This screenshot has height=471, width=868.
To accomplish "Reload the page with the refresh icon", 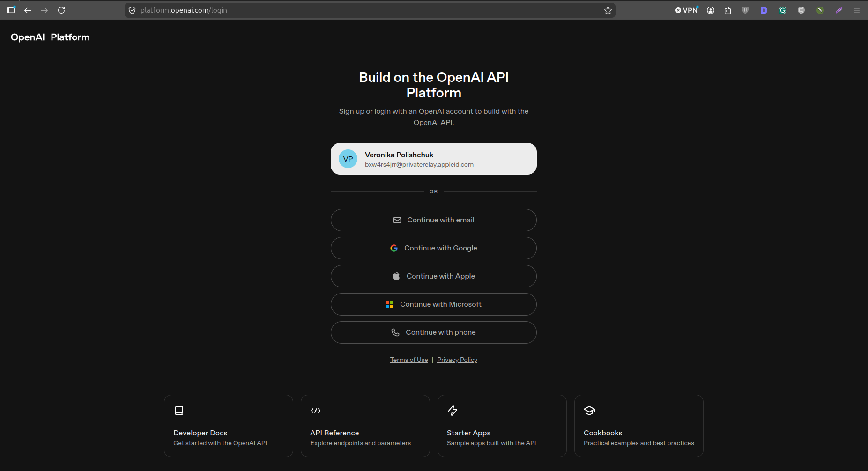I will click(61, 10).
